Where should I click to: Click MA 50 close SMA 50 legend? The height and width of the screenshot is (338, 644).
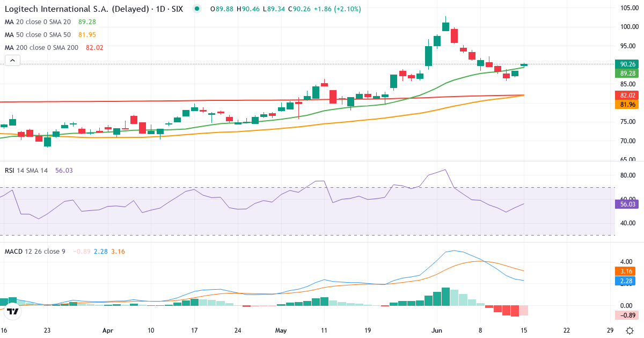tap(38, 35)
